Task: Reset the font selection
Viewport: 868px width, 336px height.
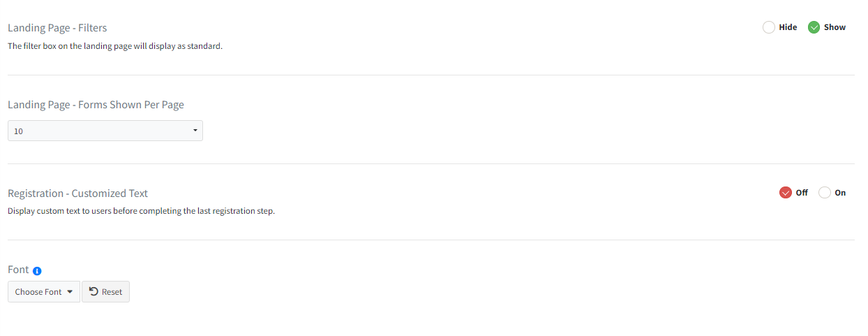Action: (x=105, y=292)
